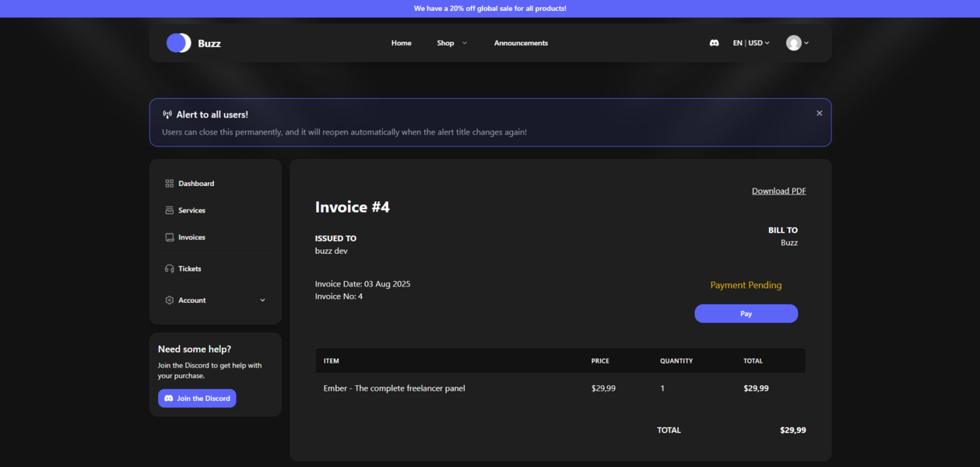Click the ISSUED TO label

(335, 238)
